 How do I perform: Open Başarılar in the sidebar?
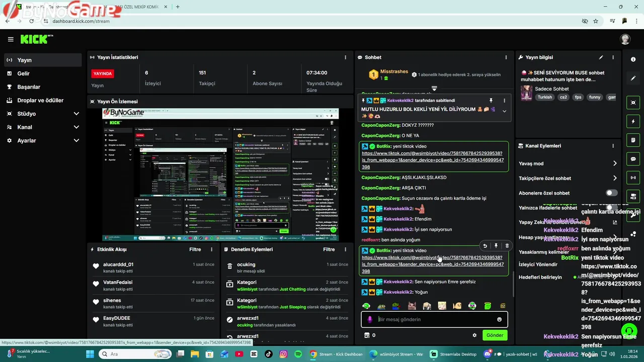tap(42, 87)
